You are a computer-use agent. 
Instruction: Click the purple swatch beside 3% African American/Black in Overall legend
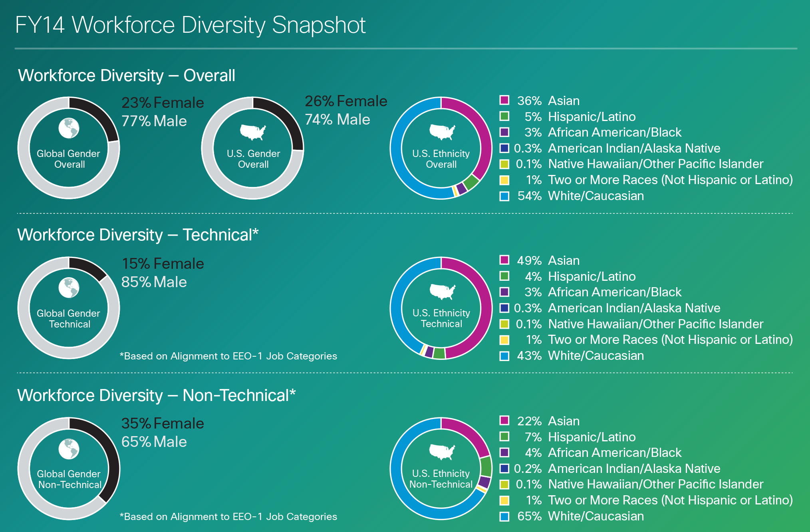click(504, 132)
